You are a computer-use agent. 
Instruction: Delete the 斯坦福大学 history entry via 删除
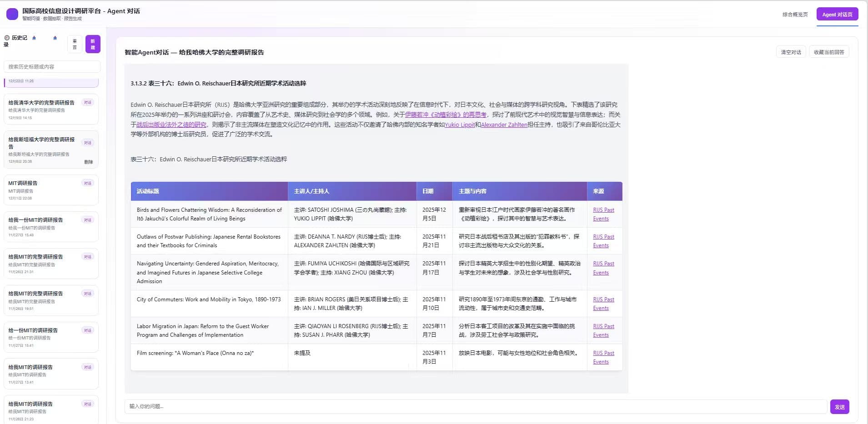click(89, 162)
